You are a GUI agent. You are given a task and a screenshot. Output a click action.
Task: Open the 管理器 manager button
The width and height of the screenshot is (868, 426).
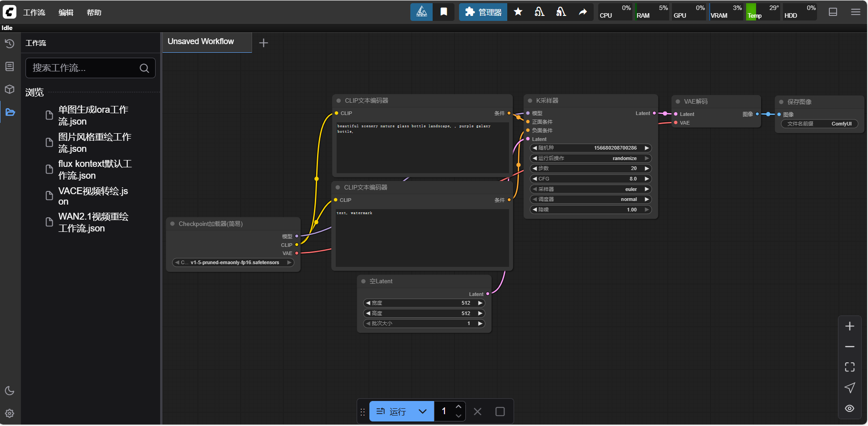tap(483, 12)
